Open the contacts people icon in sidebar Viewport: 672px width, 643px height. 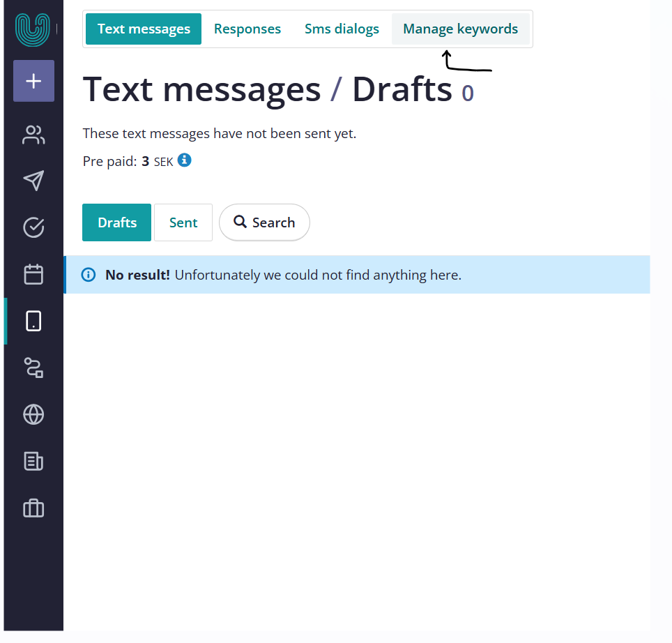click(33, 135)
